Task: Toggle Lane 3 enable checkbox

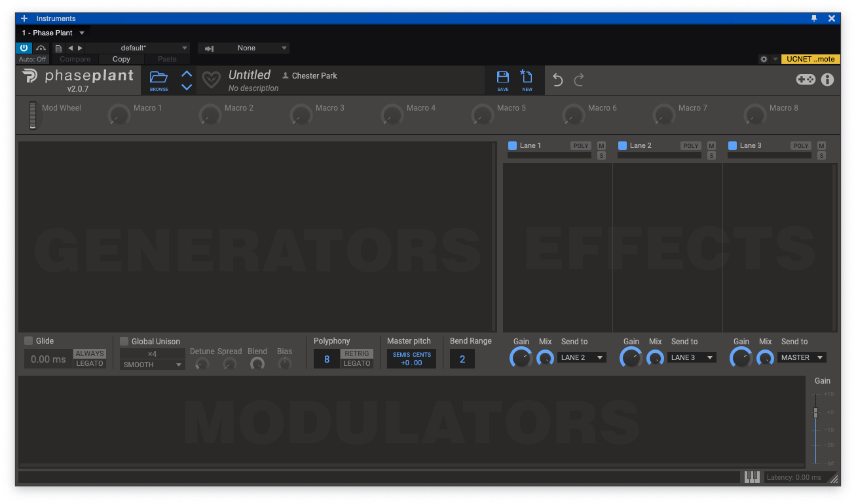Action: tap(733, 145)
